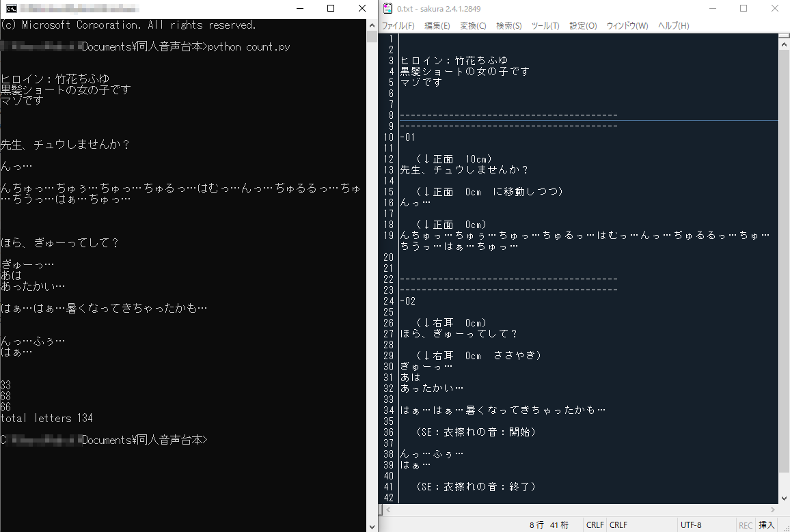The width and height of the screenshot is (790, 532).
Task: Open the ツール(T) menu in sakura
Action: pyautogui.click(x=545, y=26)
